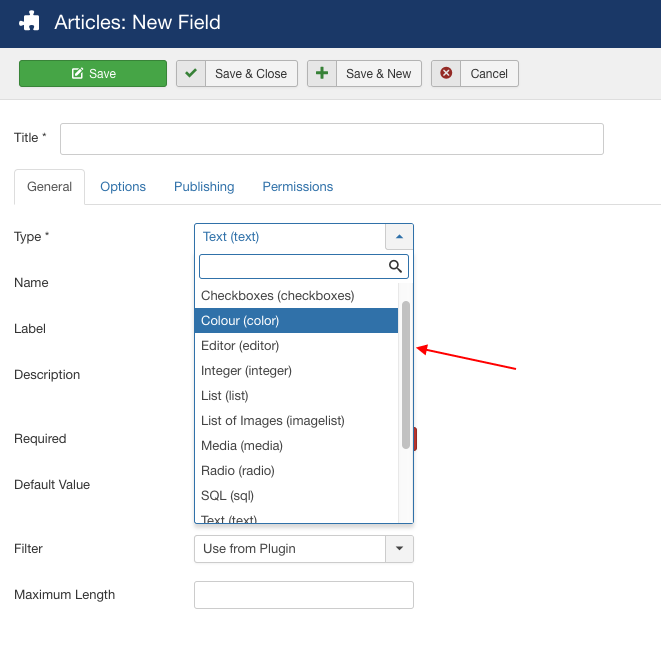Viewport: 661px width, 650px height.
Task: Choose List of Images (imagelist) option
Action: tap(273, 421)
